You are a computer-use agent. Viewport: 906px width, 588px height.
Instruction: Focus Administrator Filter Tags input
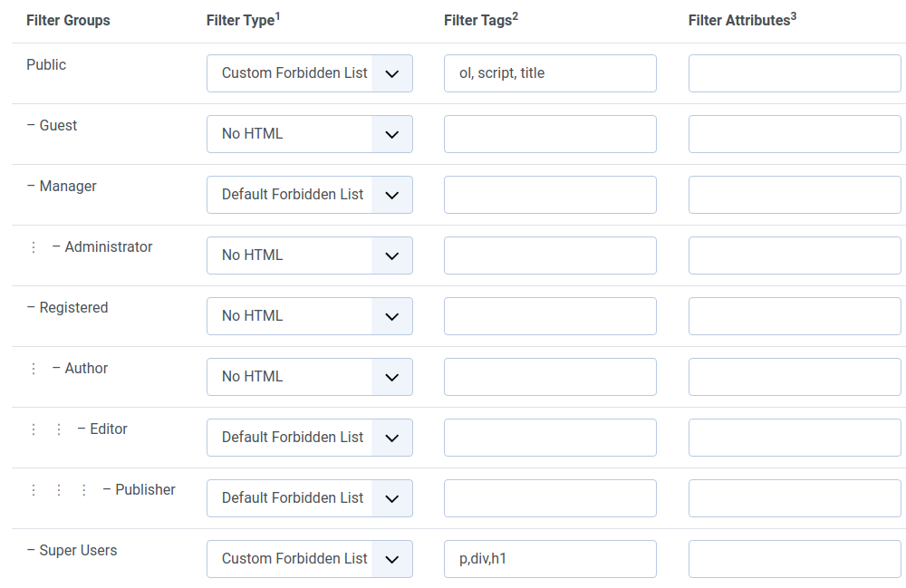(550, 255)
